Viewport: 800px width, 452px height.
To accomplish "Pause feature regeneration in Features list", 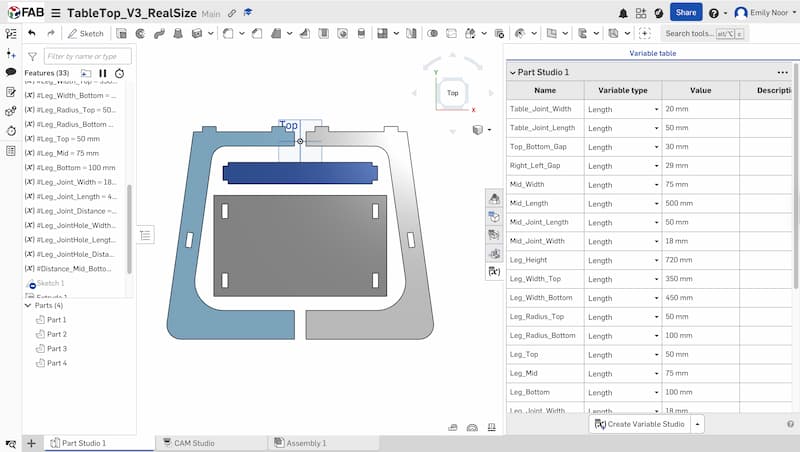I will click(103, 73).
